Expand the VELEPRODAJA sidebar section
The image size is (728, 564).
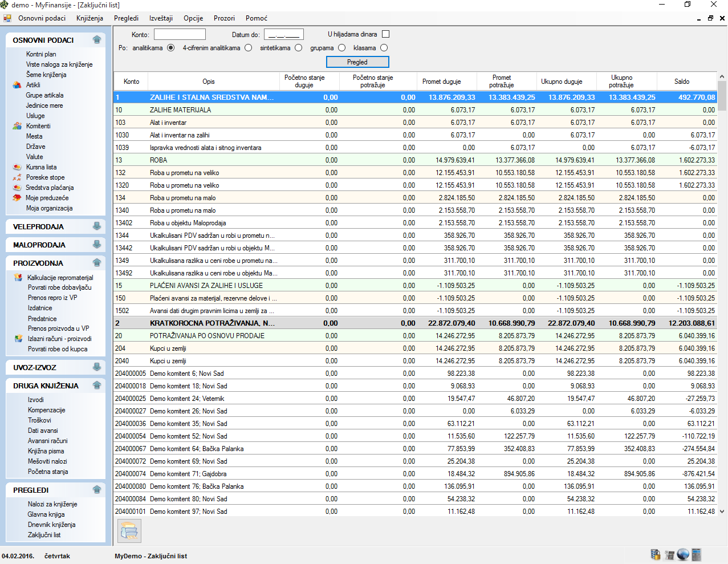(x=97, y=226)
